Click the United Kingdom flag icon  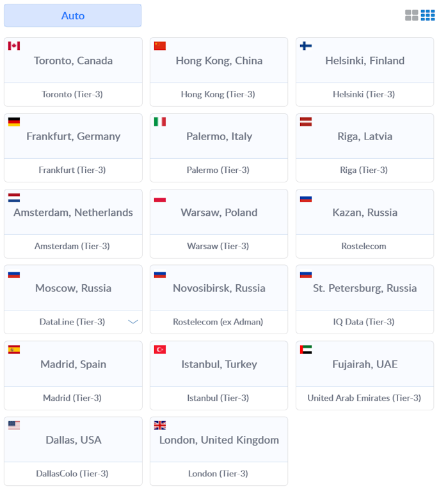[x=160, y=425]
